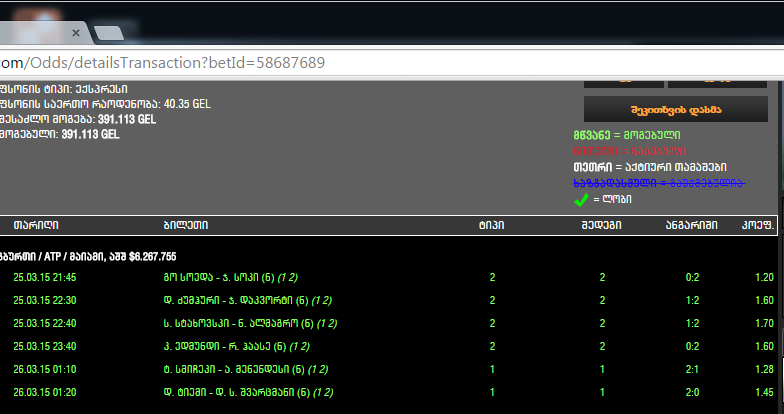784x414 pixels.
Task: Click the date '25.03.15 22:40'
Action: coord(44,323)
